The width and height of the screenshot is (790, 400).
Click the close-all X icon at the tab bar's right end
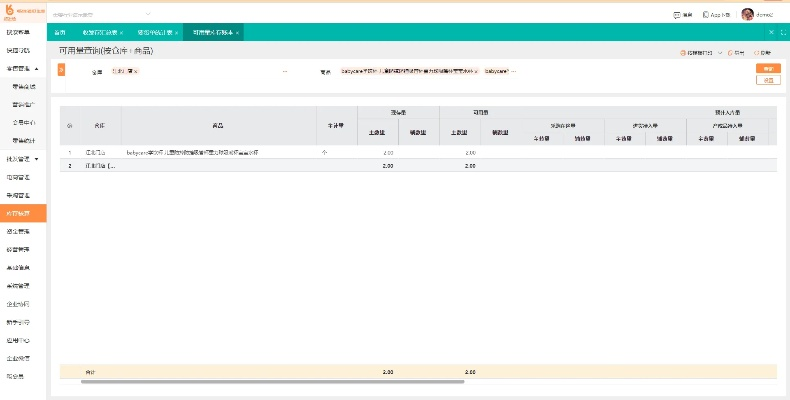770,33
